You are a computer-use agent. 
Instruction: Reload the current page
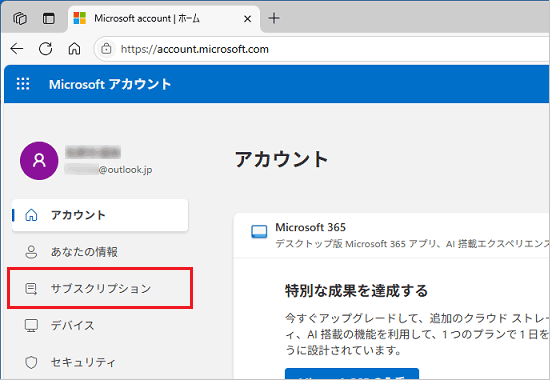tap(46, 49)
